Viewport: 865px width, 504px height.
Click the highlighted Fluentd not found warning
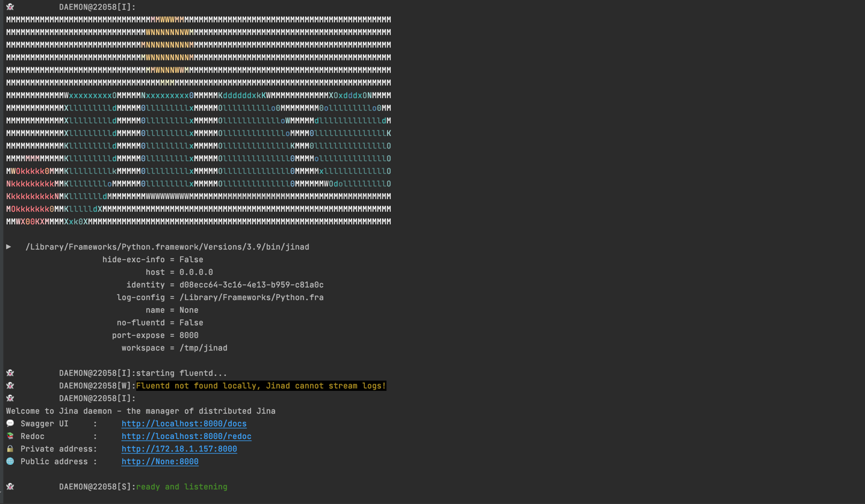(261, 386)
